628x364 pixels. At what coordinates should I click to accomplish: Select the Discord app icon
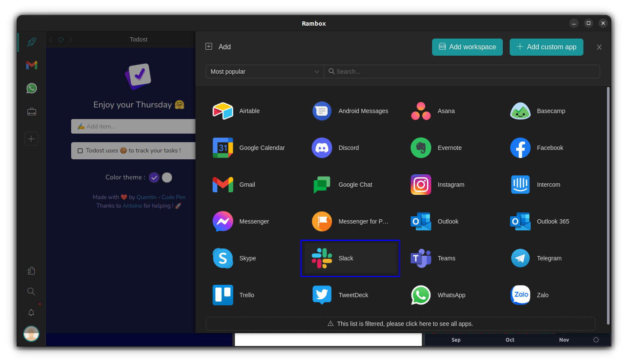322,148
